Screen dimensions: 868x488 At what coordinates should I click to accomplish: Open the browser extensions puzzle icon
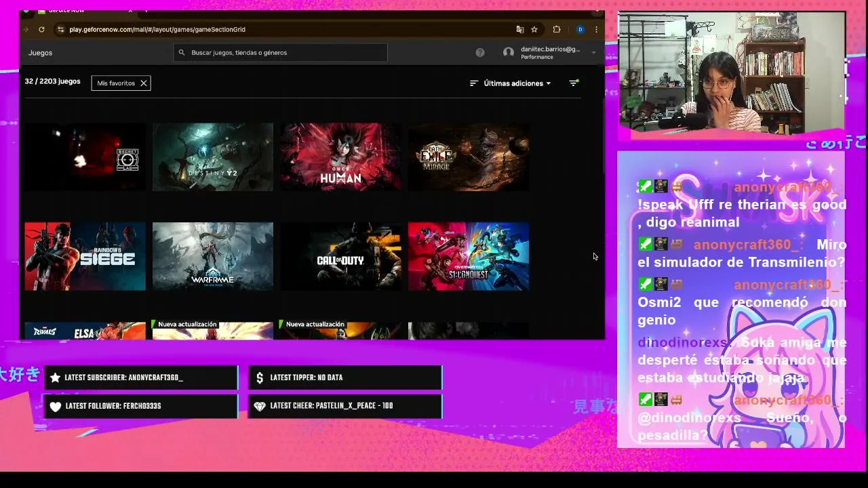557,30
